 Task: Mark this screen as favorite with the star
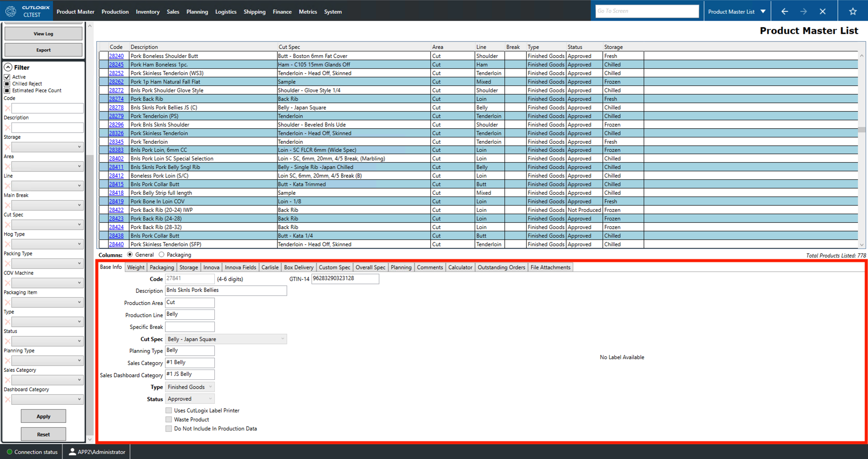coord(853,11)
